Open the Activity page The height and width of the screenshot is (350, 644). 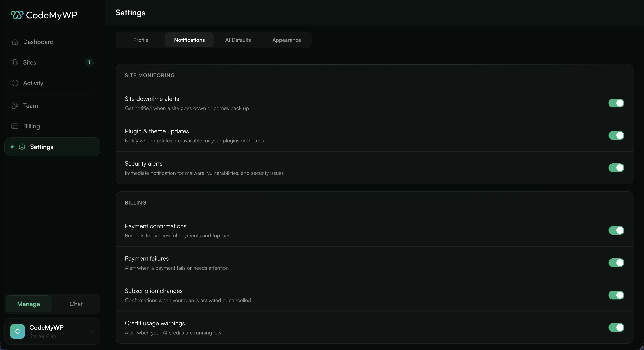(x=52, y=83)
